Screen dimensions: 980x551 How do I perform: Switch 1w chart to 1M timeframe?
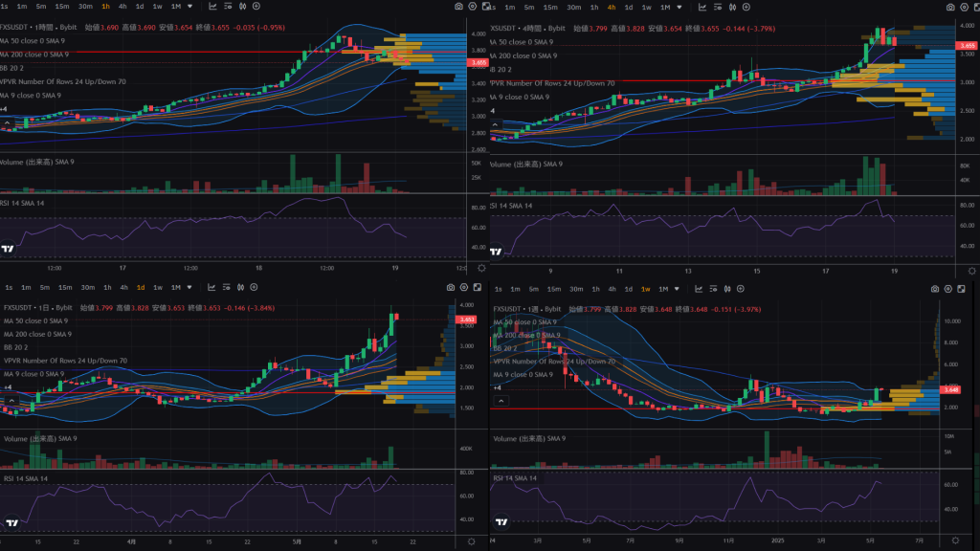663,289
